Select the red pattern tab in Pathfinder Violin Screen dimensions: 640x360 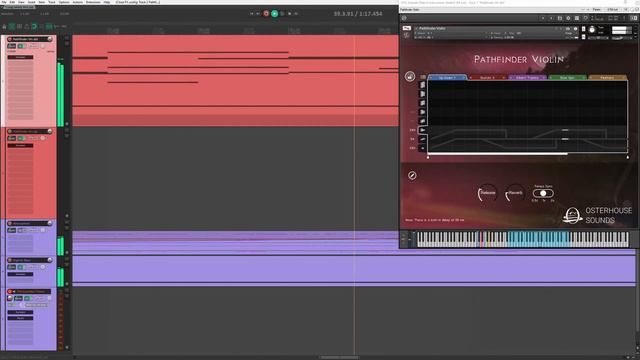click(487, 77)
